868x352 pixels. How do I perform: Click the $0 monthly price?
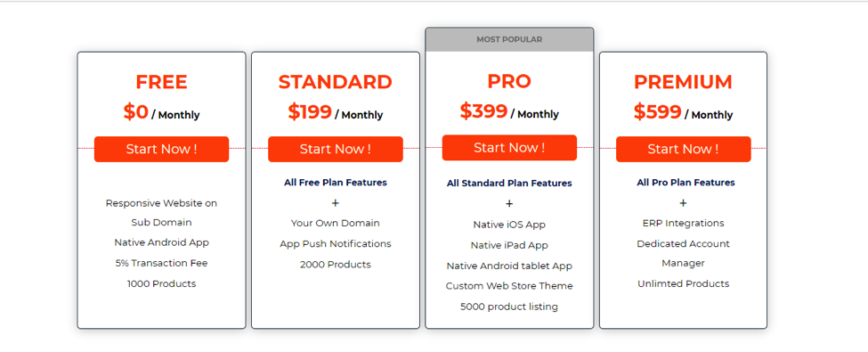pos(162,112)
